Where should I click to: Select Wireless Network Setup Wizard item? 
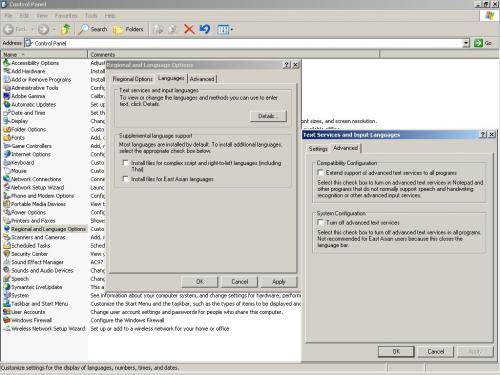coord(44,328)
